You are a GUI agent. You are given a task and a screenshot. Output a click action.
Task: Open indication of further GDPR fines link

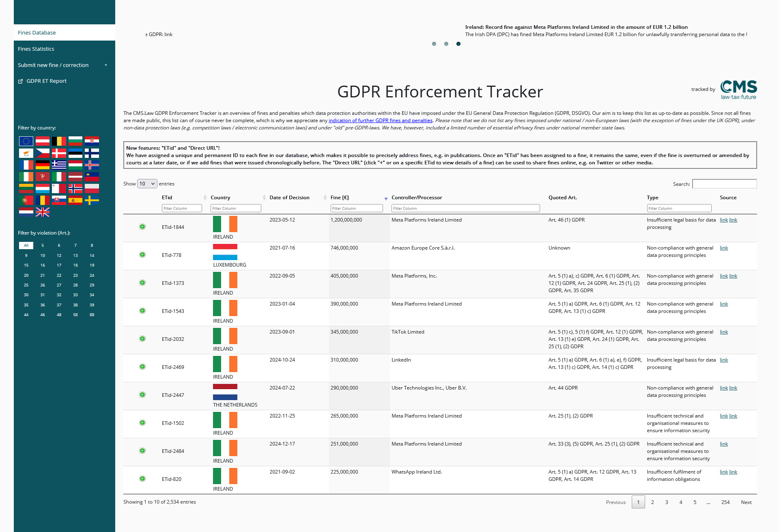[x=380, y=121]
